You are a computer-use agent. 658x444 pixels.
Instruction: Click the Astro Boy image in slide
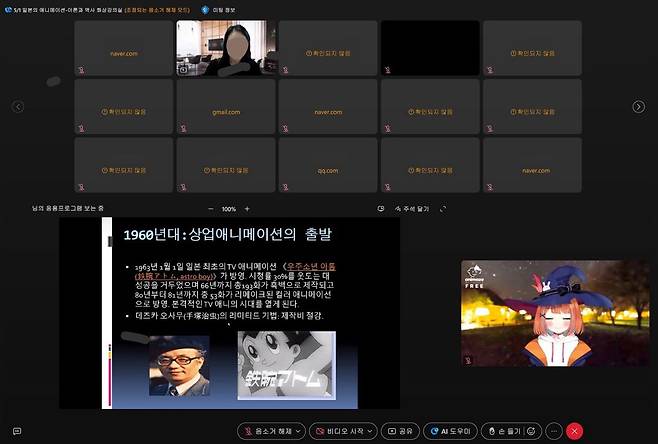pos(287,365)
